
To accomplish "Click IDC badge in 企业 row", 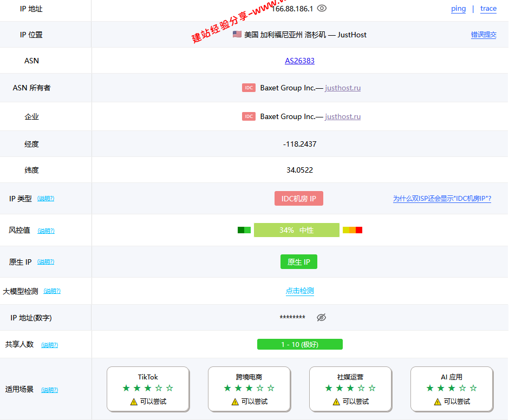I will (249, 116).
